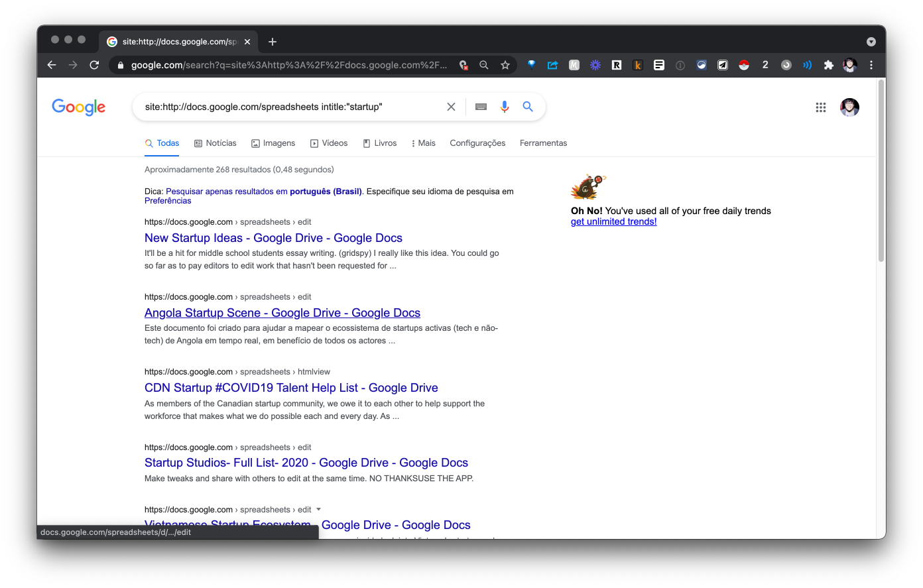Open the Preferências link

click(x=168, y=201)
